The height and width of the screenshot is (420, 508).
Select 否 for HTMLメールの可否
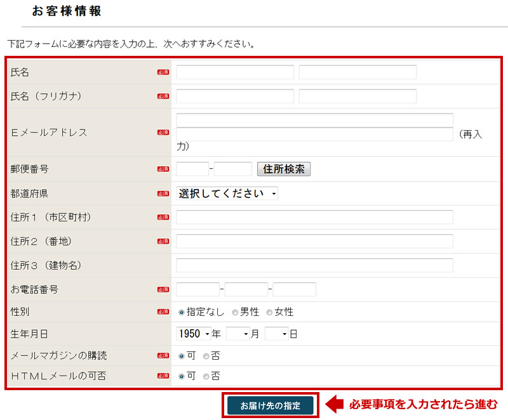click(206, 376)
